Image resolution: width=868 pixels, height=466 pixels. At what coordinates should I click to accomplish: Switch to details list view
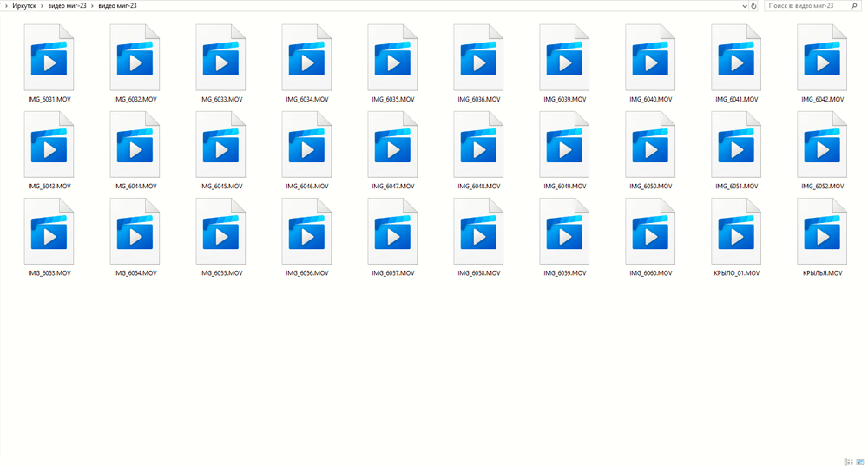848,462
